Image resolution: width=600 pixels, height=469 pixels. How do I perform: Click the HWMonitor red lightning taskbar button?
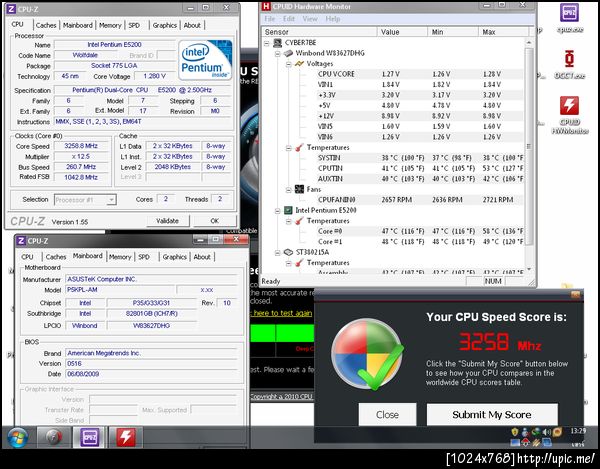126,438
